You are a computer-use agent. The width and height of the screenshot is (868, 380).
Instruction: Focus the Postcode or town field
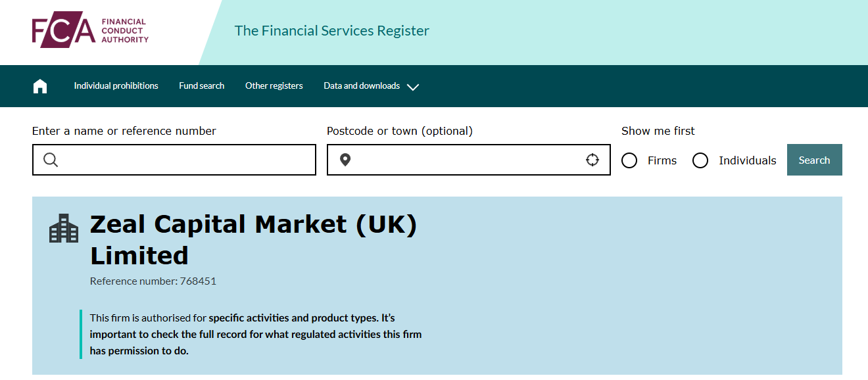click(x=467, y=160)
